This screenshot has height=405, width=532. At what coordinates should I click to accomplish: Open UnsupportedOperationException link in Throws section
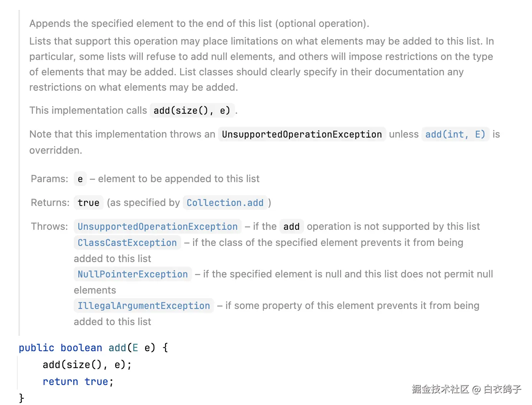pos(157,227)
